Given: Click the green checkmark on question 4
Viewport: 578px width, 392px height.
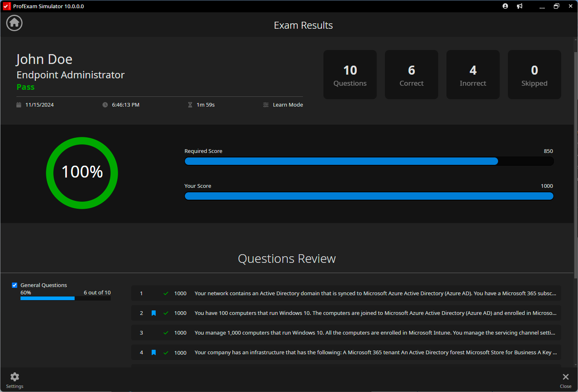Looking at the screenshot, I should pos(166,353).
